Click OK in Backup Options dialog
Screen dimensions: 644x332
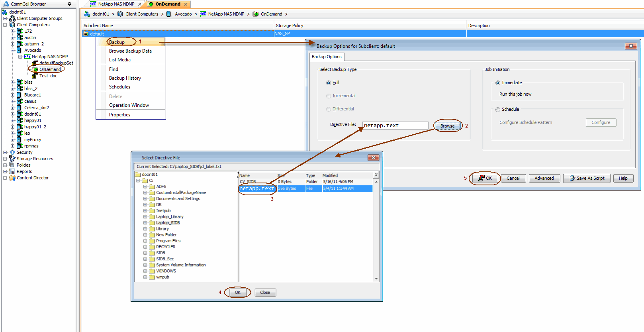point(485,178)
